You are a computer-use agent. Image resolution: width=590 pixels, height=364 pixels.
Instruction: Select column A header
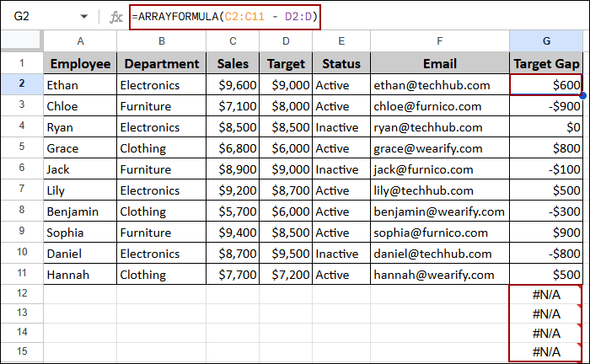pos(80,41)
